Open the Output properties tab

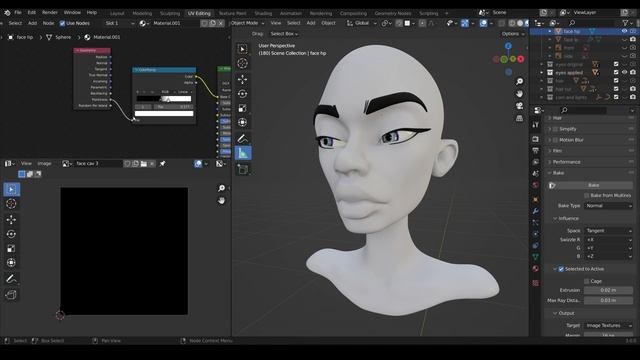536,151
